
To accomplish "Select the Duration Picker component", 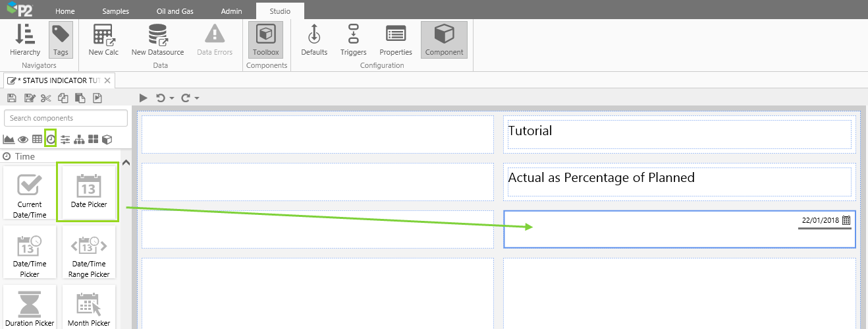I will pyautogui.click(x=30, y=307).
